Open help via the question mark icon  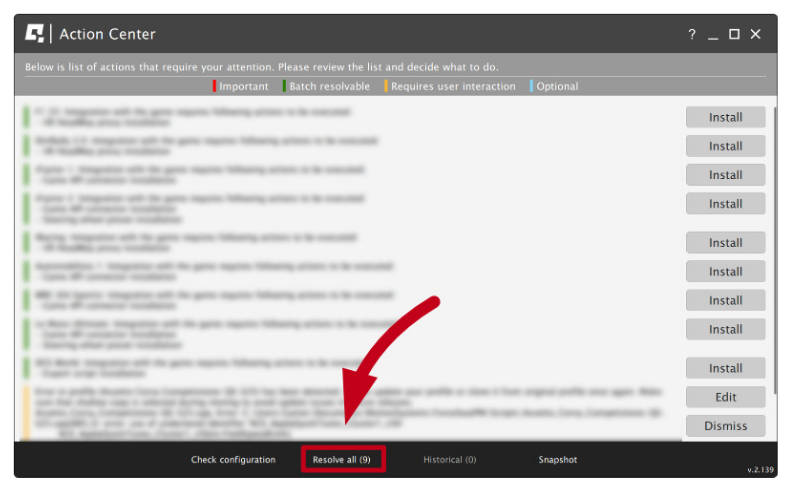tap(691, 34)
